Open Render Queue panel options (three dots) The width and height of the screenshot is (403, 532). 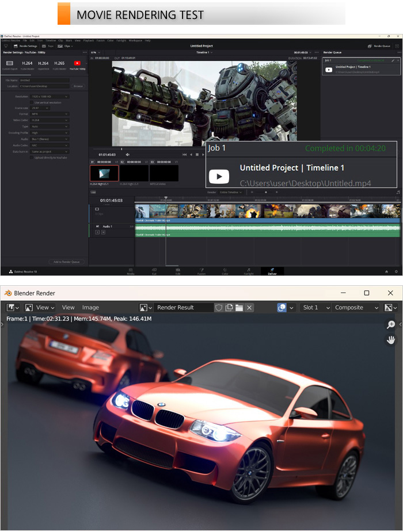(400, 52)
